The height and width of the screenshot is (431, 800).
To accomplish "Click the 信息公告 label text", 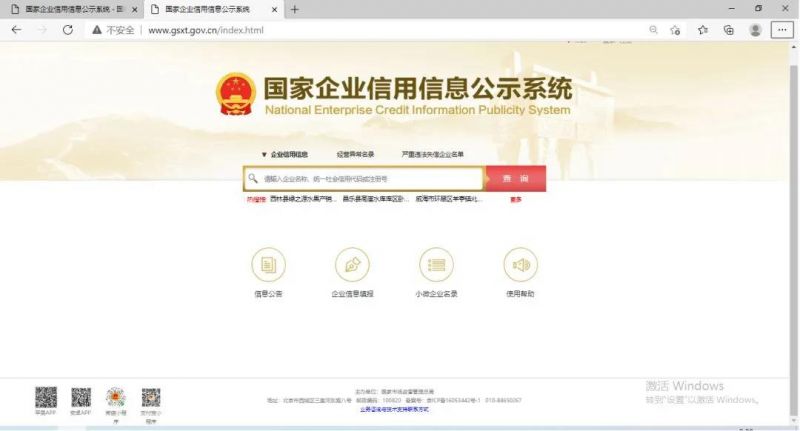I will (268, 294).
